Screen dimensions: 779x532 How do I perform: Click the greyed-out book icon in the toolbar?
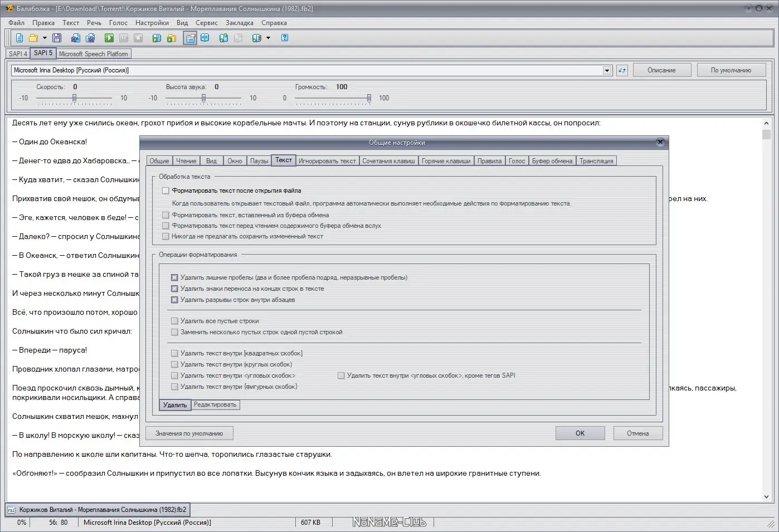[x=238, y=38]
